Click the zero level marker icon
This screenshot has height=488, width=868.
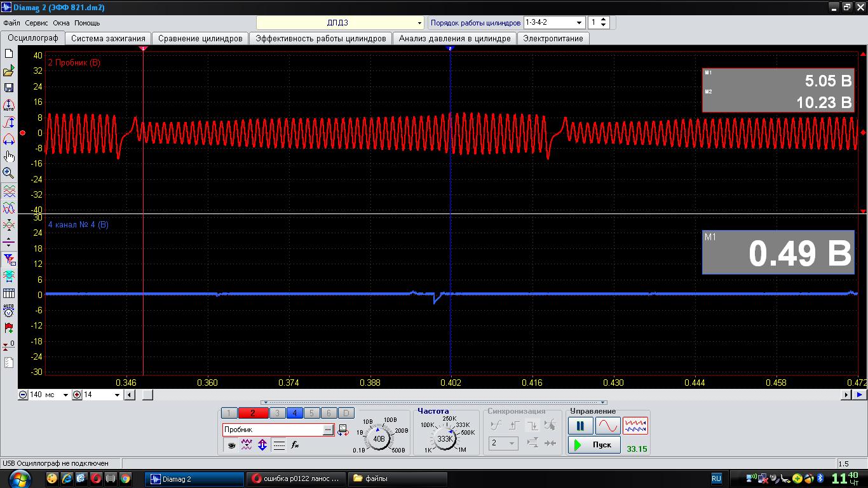(x=9, y=345)
